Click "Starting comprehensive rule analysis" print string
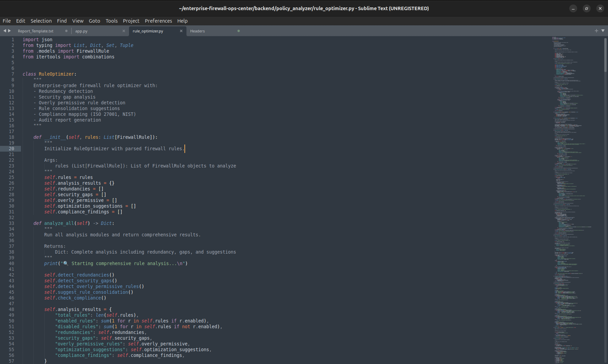The image size is (608, 364). click(123, 263)
